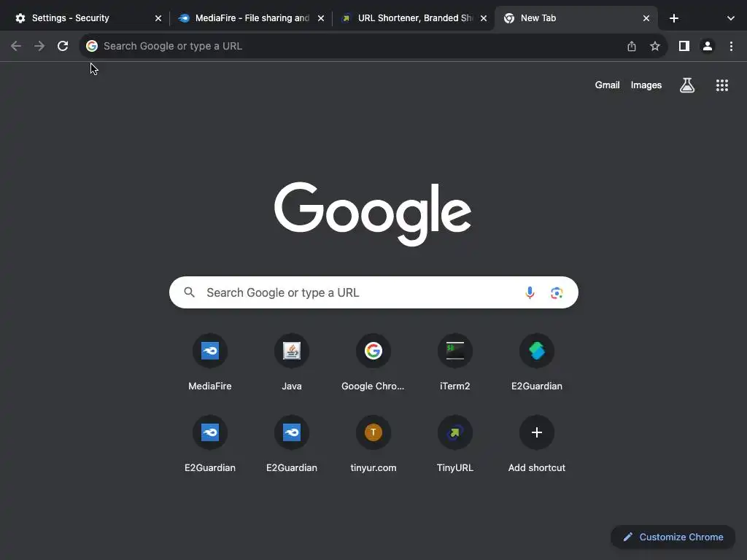Image resolution: width=747 pixels, height=560 pixels.
Task: Close the MediaFire tab
Action: coord(321,18)
